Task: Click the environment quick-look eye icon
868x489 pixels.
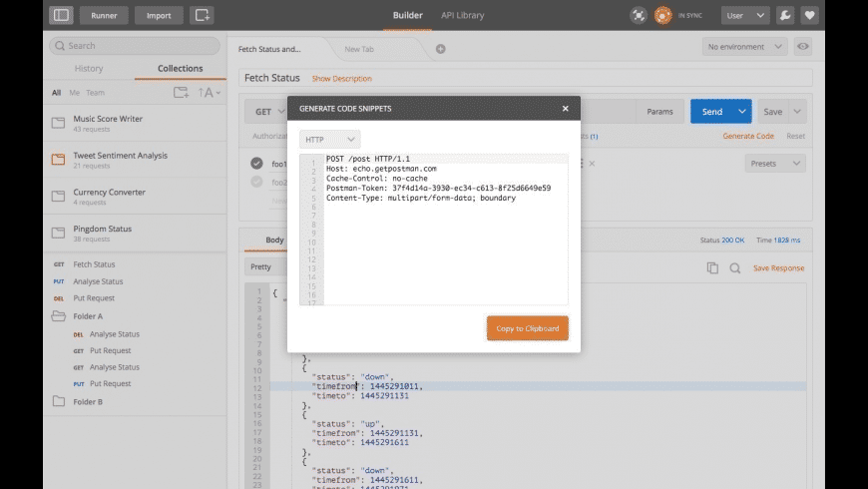Action: coord(803,46)
